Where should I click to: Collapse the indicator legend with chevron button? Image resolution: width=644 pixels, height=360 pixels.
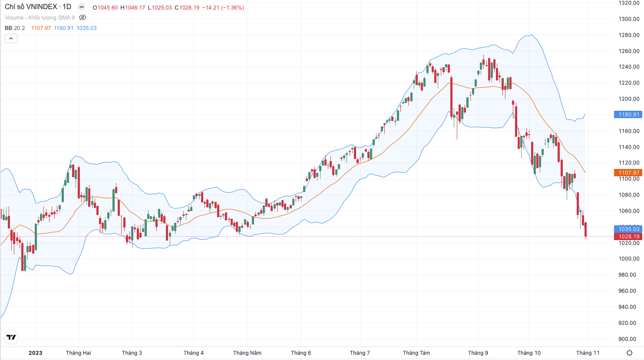[11, 39]
